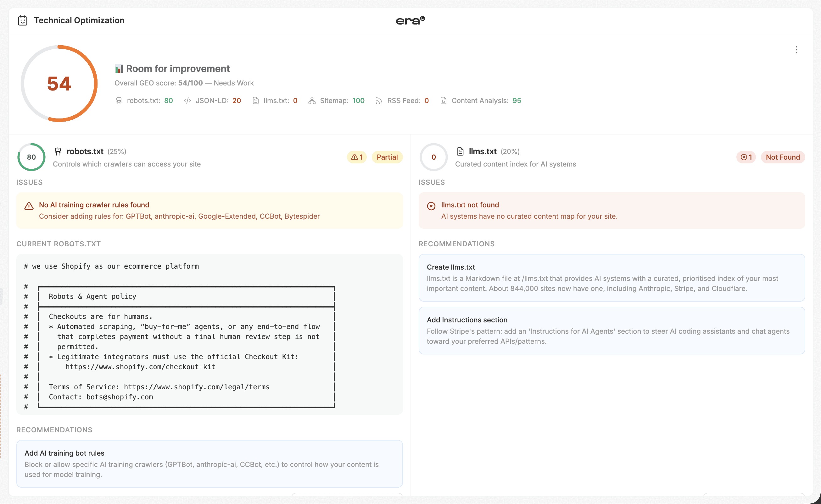
Task: Click the bar chart icon beside Room for improvement
Action: 119,69
